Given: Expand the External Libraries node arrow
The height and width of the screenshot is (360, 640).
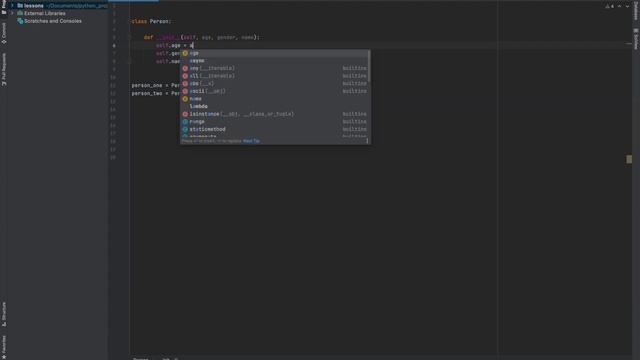Looking at the screenshot, I should [x=12, y=13].
